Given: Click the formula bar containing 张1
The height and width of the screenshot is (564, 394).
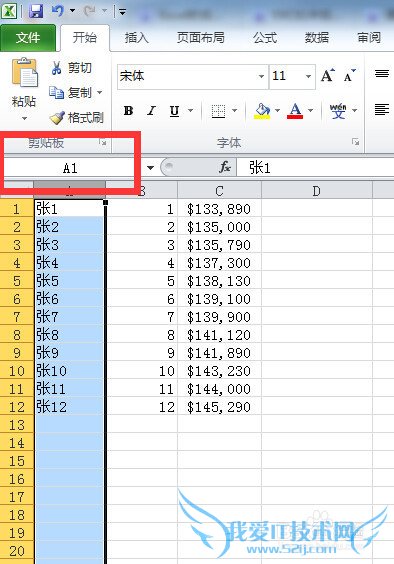Looking at the screenshot, I should [315, 168].
